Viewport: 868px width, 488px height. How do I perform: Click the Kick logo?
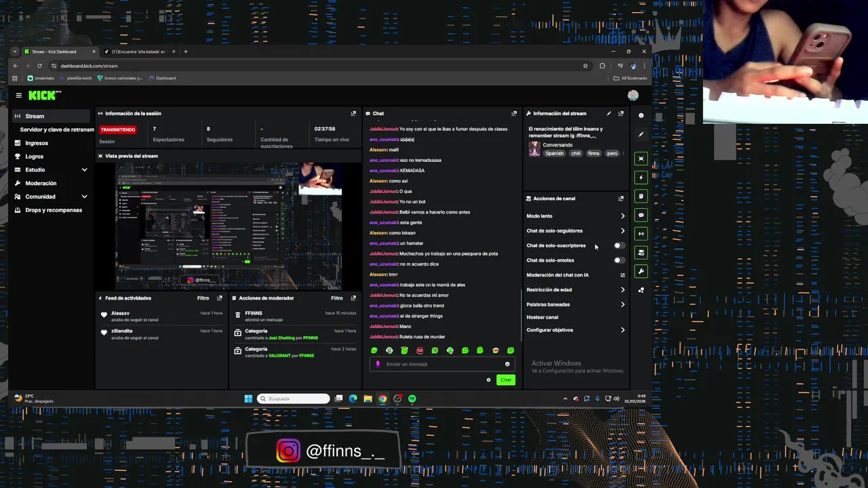point(44,96)
